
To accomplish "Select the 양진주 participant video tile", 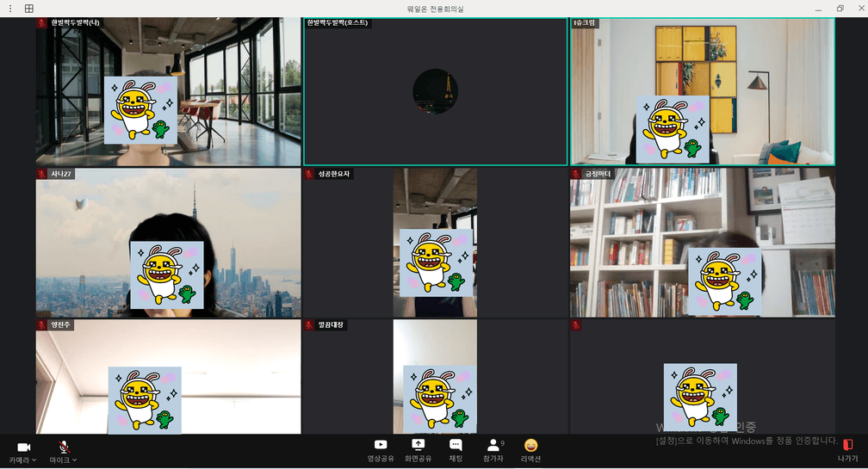I will coord(168,377).
